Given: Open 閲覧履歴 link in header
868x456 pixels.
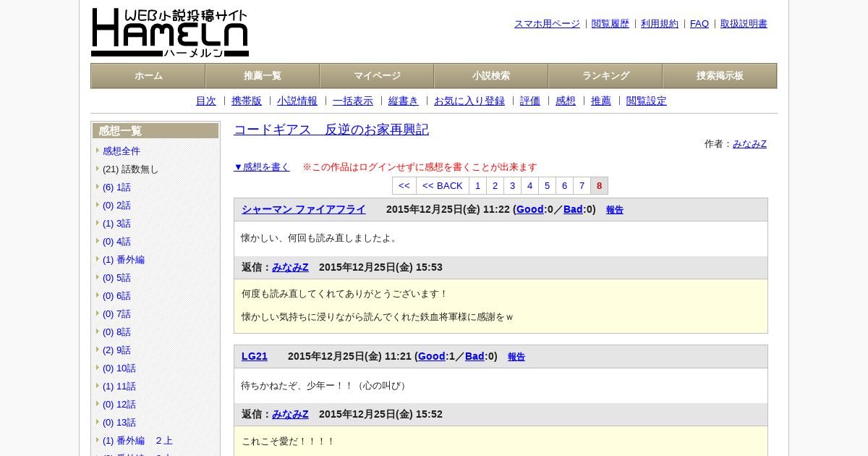Looking at the screenshot, I should click(610, 24).
